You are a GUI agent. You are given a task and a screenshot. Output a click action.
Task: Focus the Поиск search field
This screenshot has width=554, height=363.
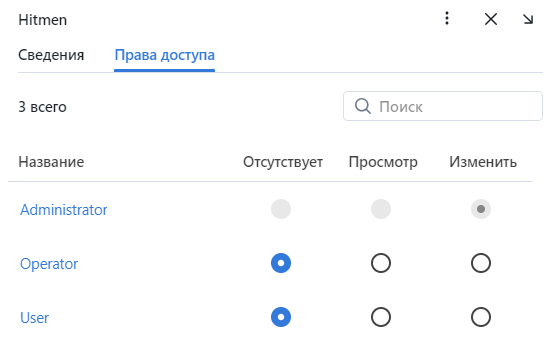point(443,106)
